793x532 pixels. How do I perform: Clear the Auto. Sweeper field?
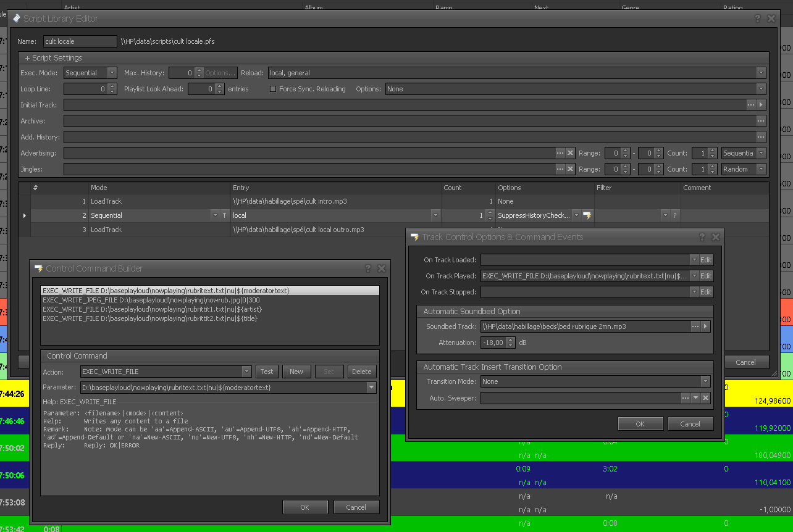coord(705,398)
